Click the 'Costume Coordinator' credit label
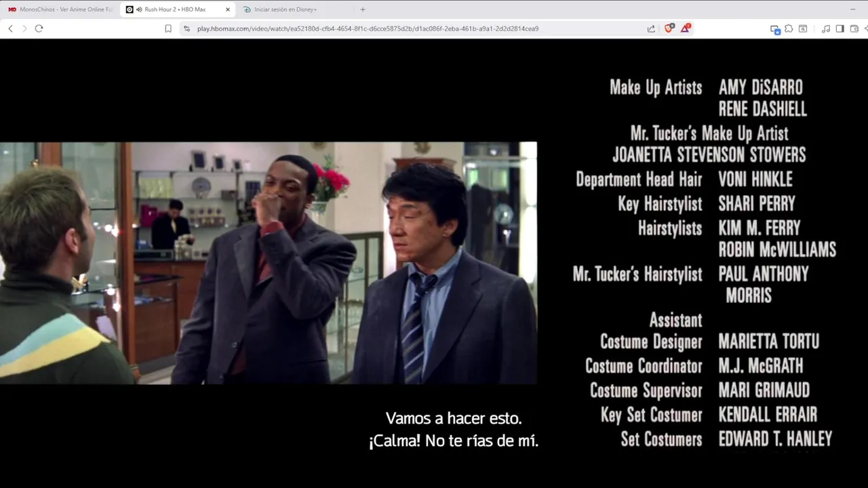The width and height of the screenshot is (868, 488). tap(644, 366)
